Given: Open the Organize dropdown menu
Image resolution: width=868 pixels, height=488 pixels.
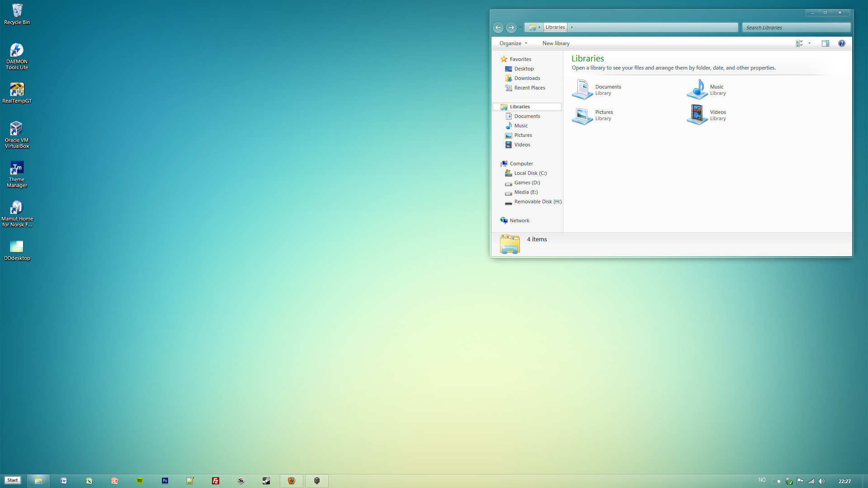Looking at the screenshot, I should click(x=513, y=43).
